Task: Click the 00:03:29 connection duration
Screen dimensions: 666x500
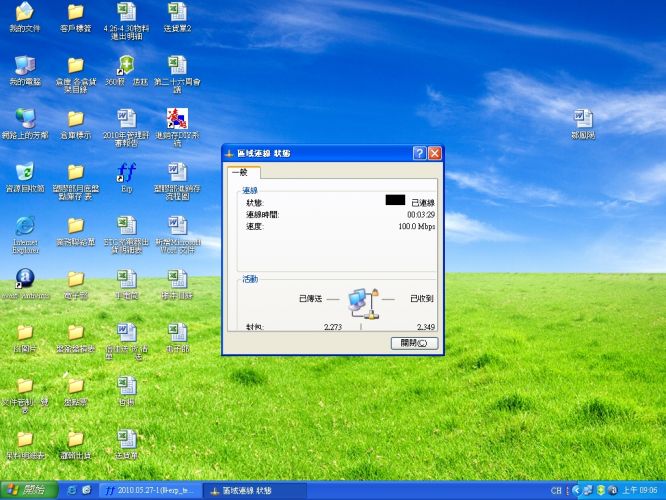Action: (x=421, y=215)
